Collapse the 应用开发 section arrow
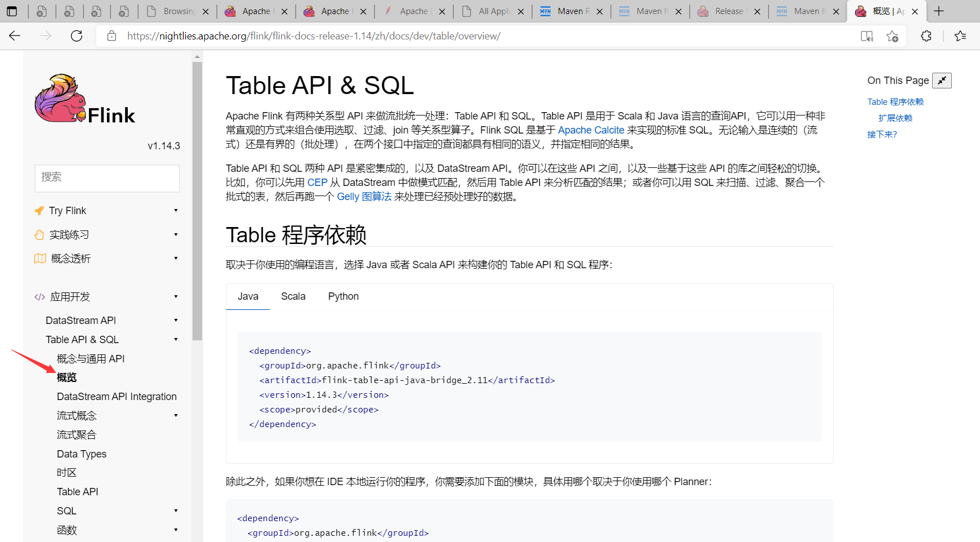This screenshot has width=980, height=542. pos(176,297)
